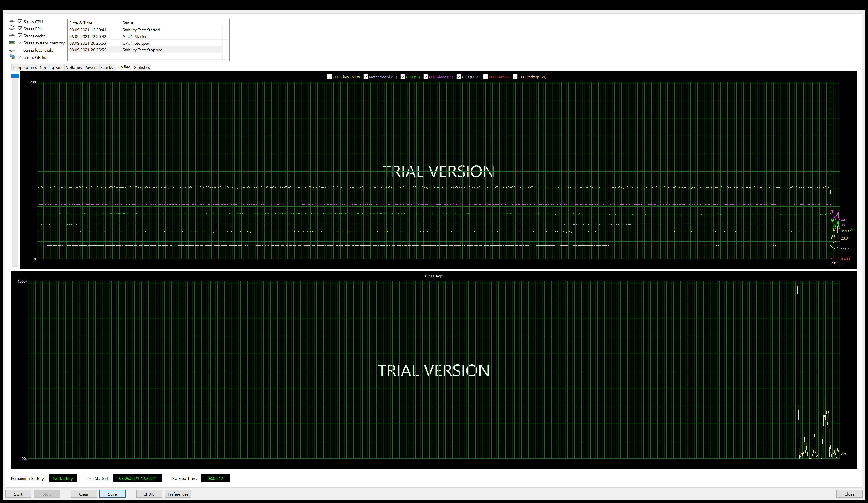The image size is (868, 503).
Task: Click the blue graph scale slider handle
Action: click(x=15, y=76)
